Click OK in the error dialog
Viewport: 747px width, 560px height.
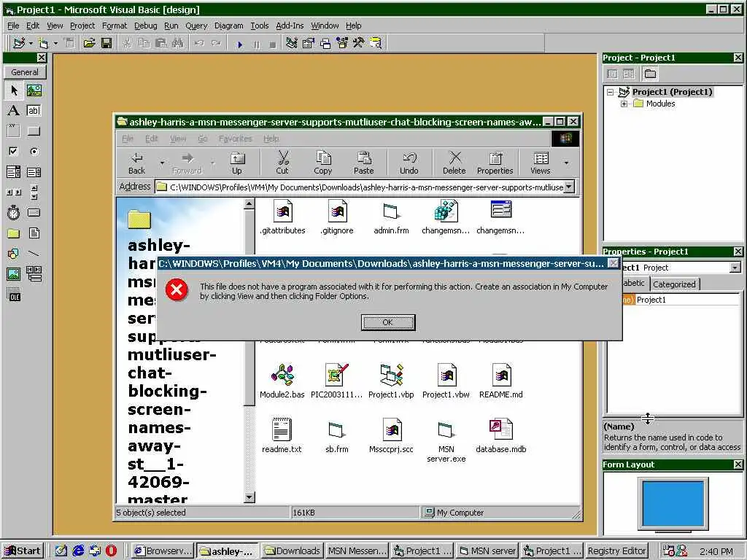[x=388, y=322]
